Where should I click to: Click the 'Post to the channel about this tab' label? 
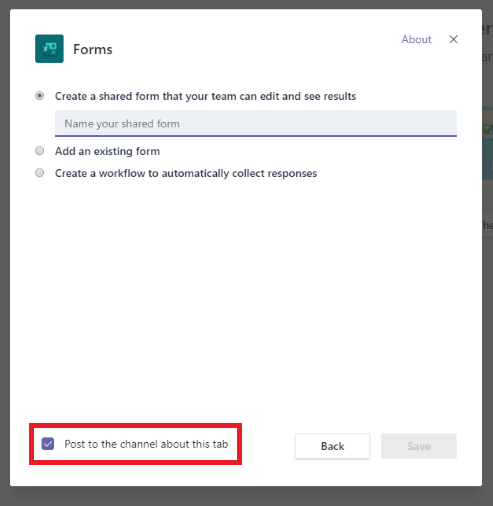click(x=146, y=444)
